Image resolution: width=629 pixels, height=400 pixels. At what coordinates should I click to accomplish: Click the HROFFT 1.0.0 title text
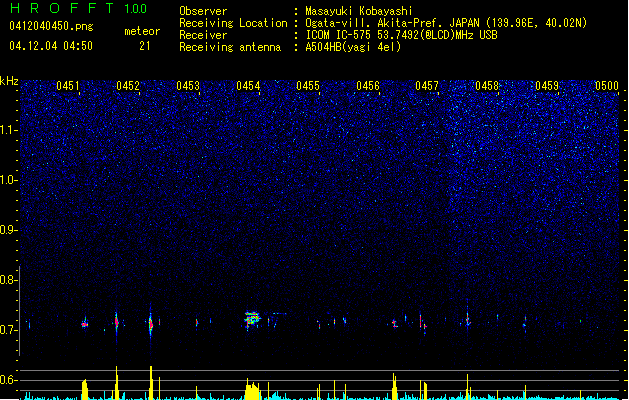click(79, 8)
